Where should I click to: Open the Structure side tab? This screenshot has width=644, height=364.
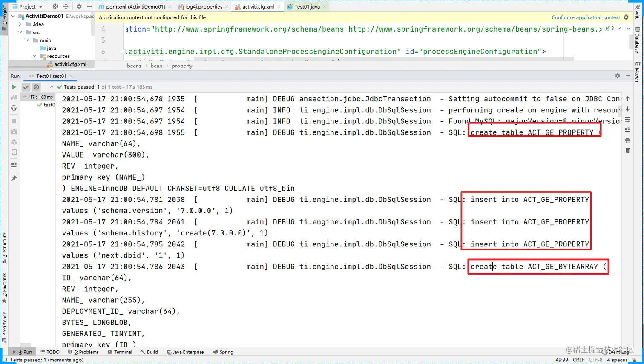pos(4,248)
